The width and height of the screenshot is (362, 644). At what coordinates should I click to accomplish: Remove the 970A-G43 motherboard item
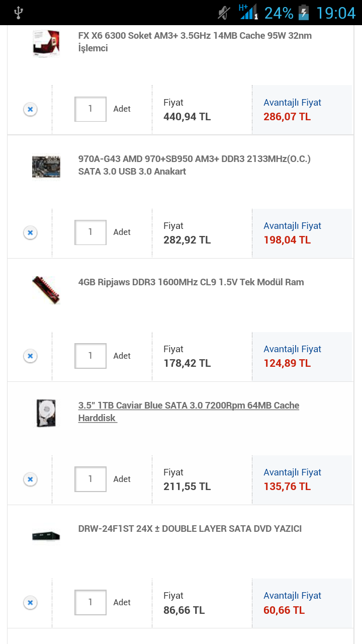[30, 232]
